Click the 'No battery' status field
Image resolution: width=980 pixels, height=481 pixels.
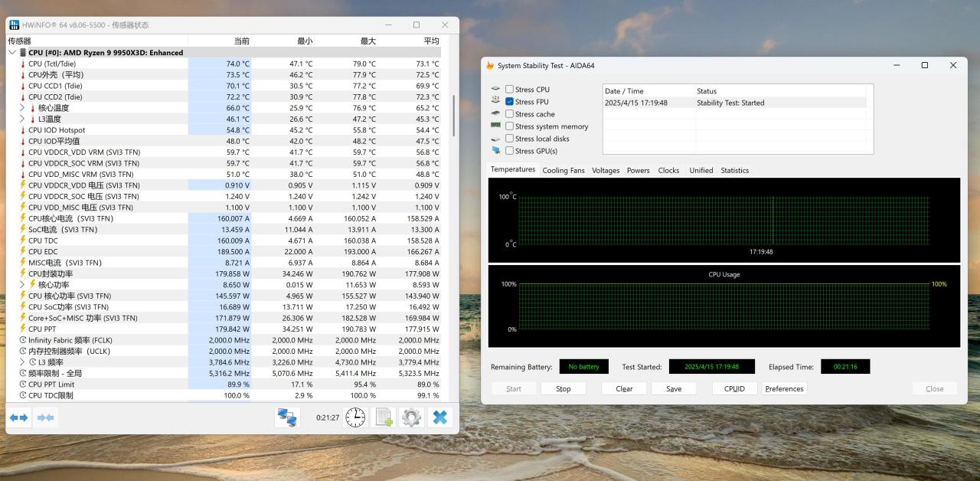pos(583,367)
